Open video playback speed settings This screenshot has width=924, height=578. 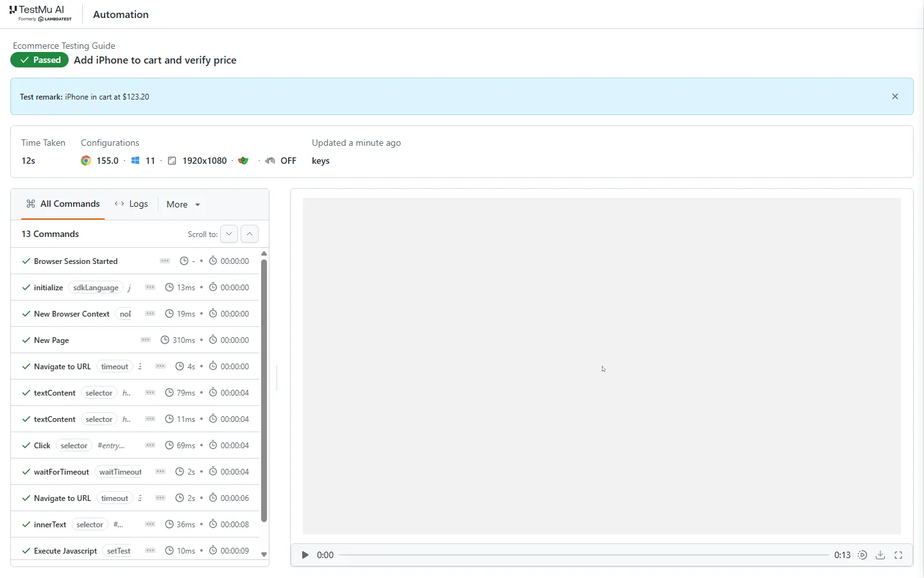(x=862, y=555)
